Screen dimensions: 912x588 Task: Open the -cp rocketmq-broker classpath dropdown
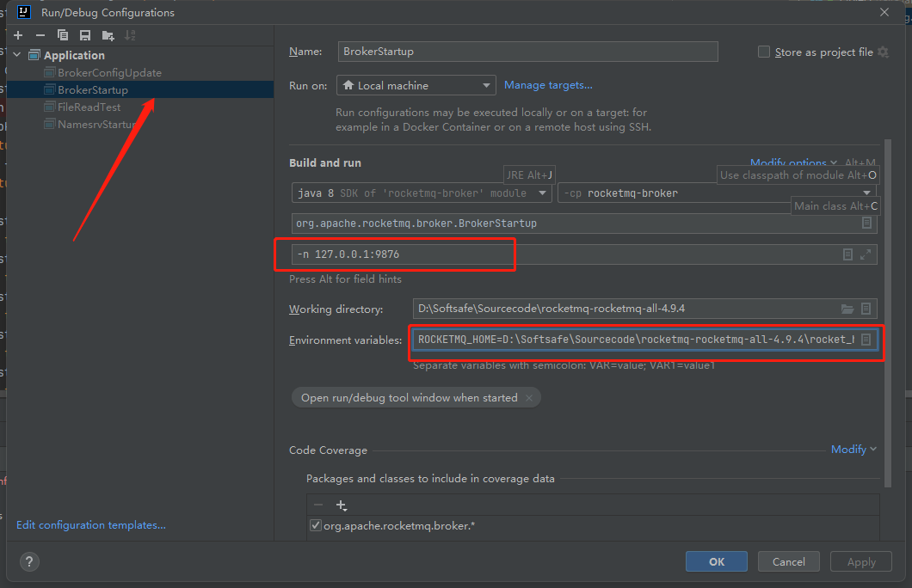pyautogui.click(x=717, y=193)
